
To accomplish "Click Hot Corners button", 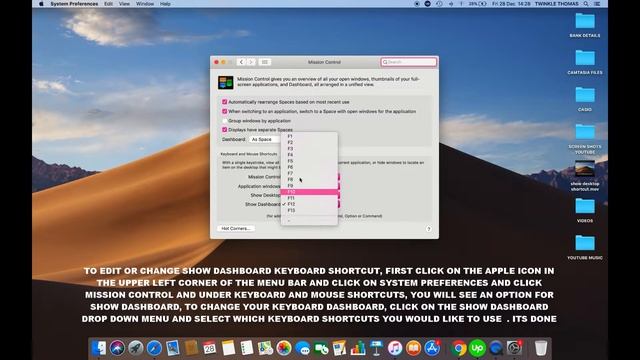I will point(236,229).
